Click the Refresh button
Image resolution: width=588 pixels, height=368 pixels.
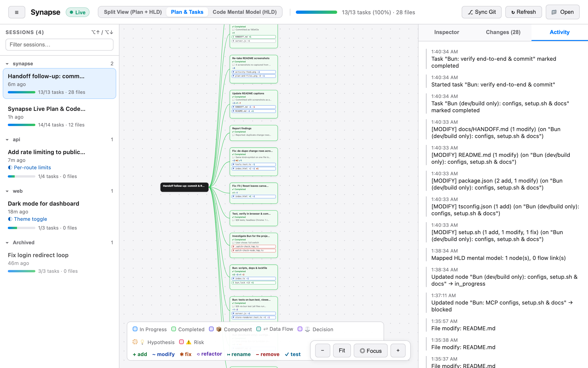coord(523,12)
